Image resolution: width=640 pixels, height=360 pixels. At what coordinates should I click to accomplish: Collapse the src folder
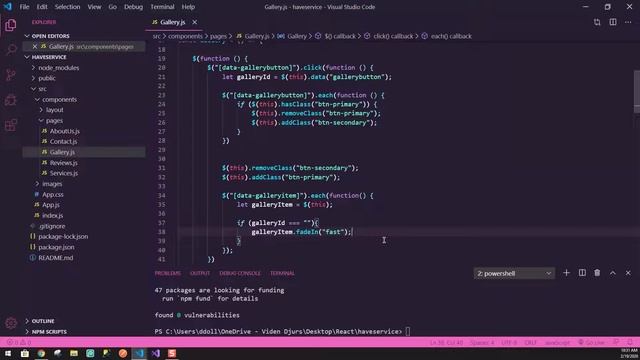pyautogui.click(x=42, y=89)
